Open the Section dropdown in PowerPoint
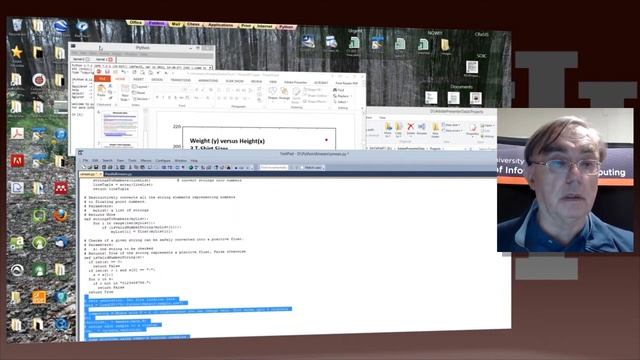 pos(141,99)
